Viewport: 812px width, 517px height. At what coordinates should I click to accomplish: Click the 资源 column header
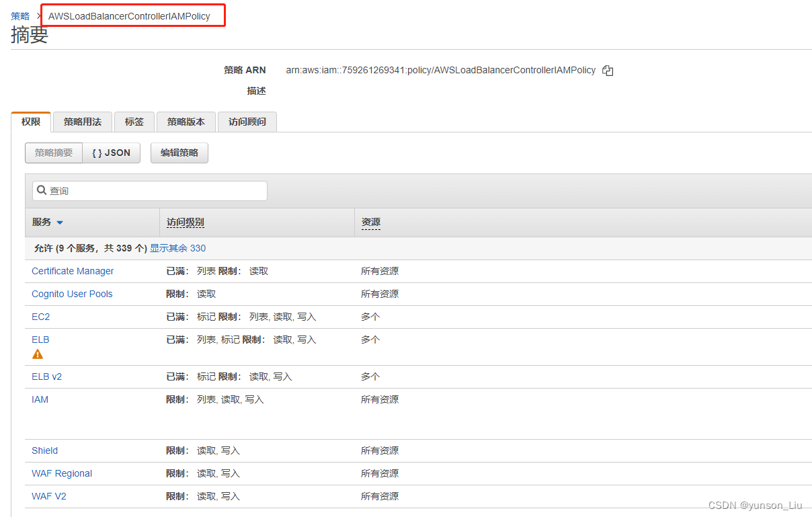click(371, 223)
